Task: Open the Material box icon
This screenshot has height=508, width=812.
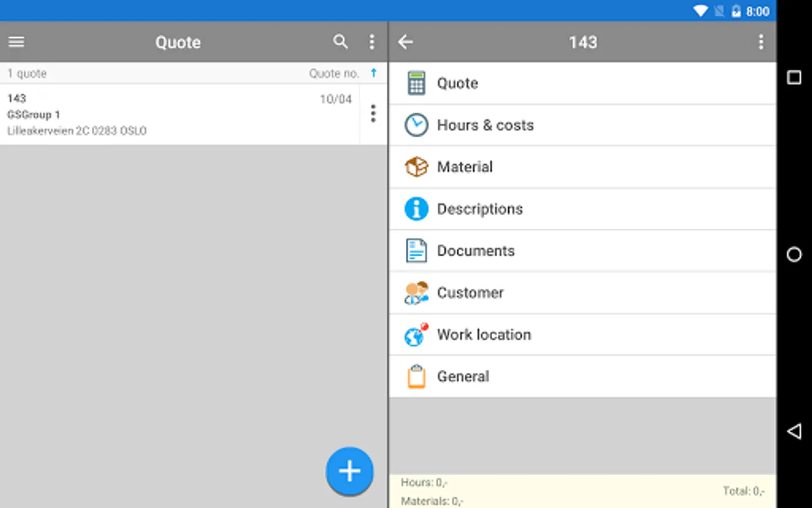Action: point(416,167)
